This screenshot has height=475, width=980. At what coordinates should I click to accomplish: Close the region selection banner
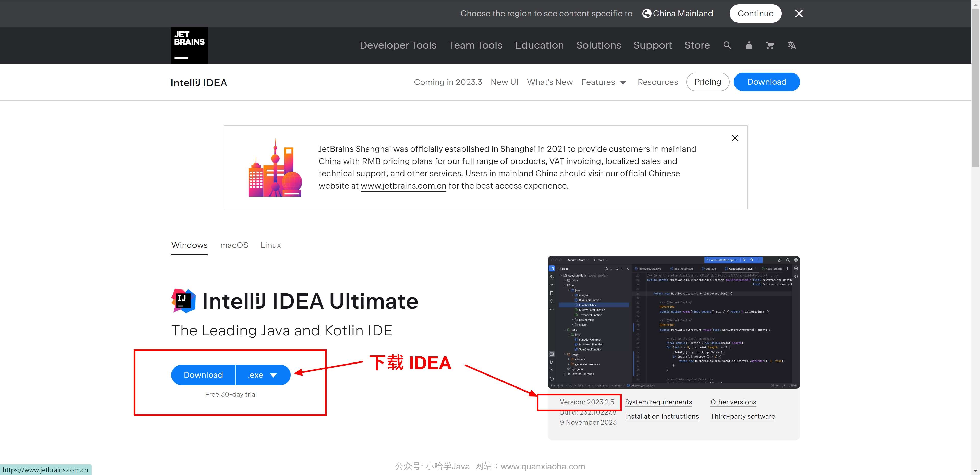(799, 14)
